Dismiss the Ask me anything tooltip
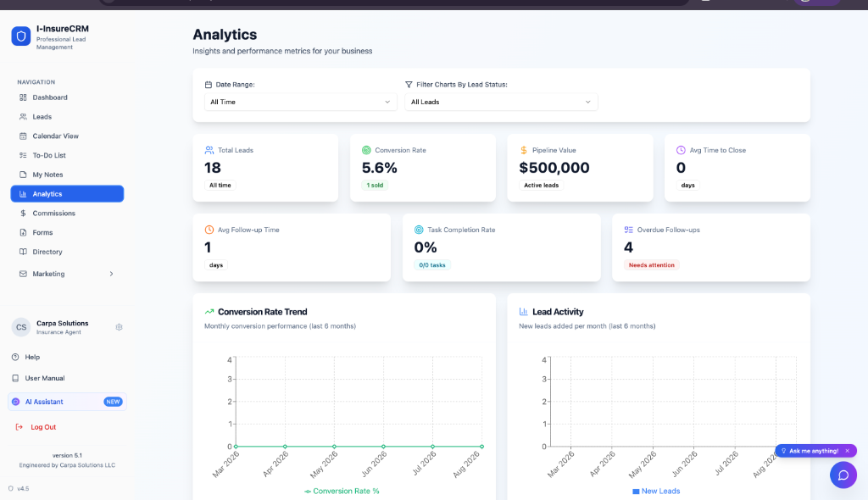Screen dimensions: 868x500 tap(848, 451)
